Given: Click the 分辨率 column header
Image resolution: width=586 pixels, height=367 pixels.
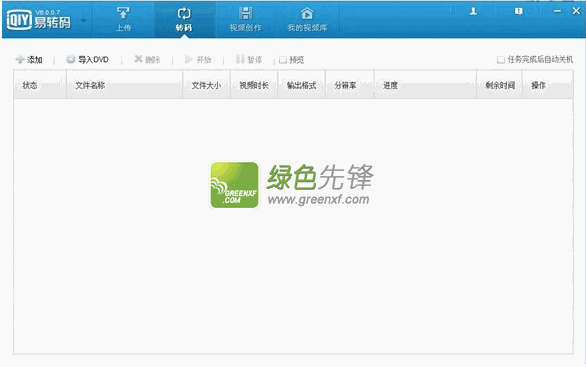Looking at the screenshot, I should click(x=350, y=85).
